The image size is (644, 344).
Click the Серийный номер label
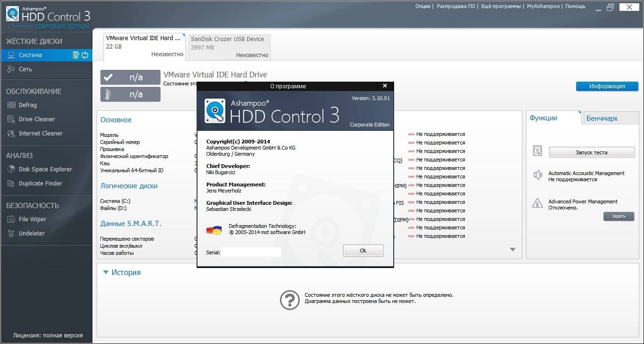[120, 142]
